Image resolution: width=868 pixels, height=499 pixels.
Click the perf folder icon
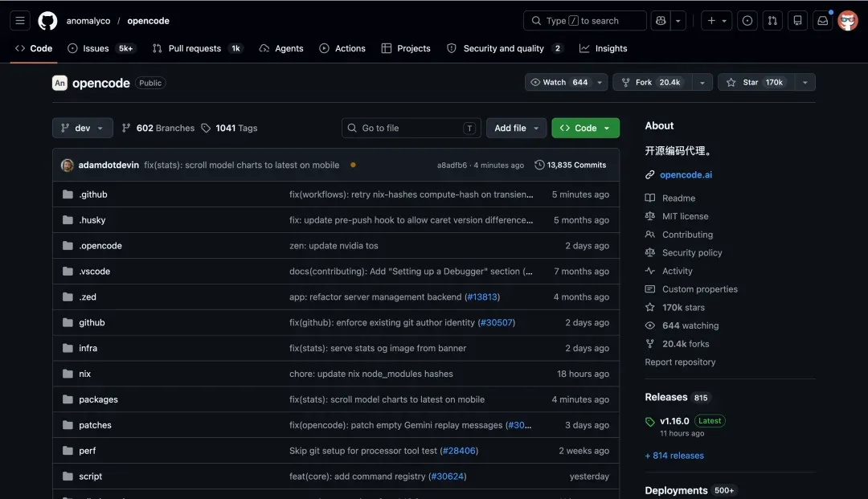click(x=68, y=451)
